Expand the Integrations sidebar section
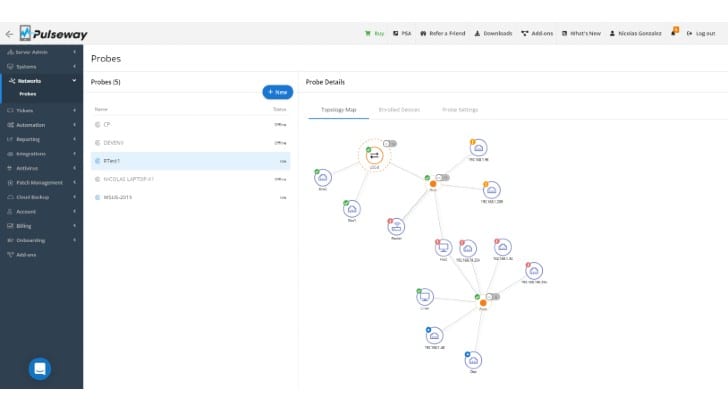 [41, 154]
